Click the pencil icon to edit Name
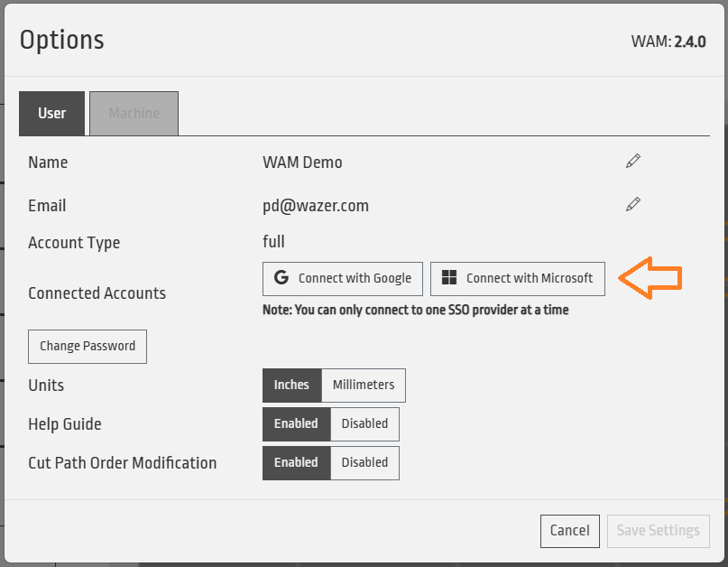This screenshot has height=567, width=728. (x=633, y=162)
